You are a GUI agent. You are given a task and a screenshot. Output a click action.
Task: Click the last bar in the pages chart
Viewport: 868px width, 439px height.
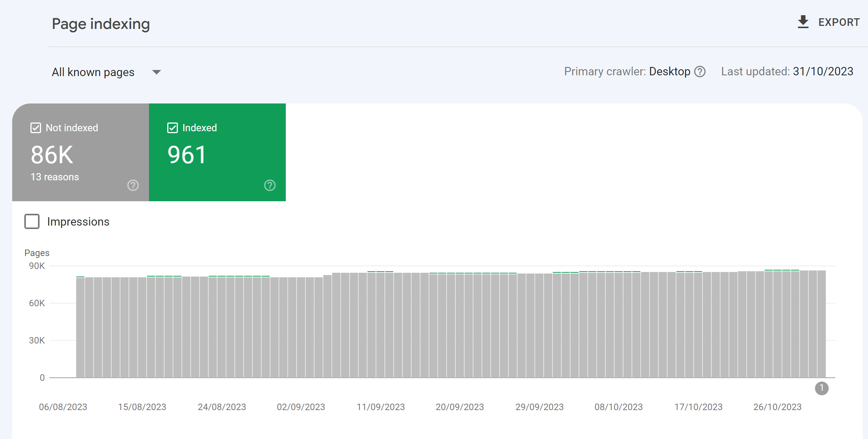[821, 323]
